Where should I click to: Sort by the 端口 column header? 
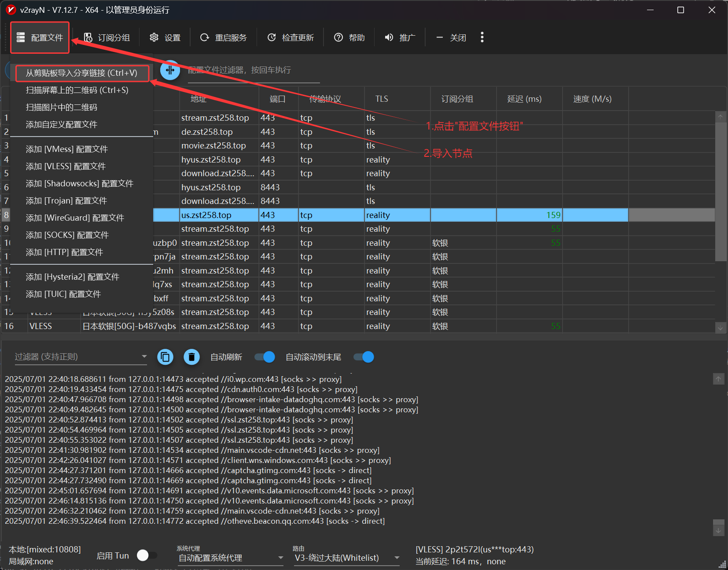pos(279,99)
